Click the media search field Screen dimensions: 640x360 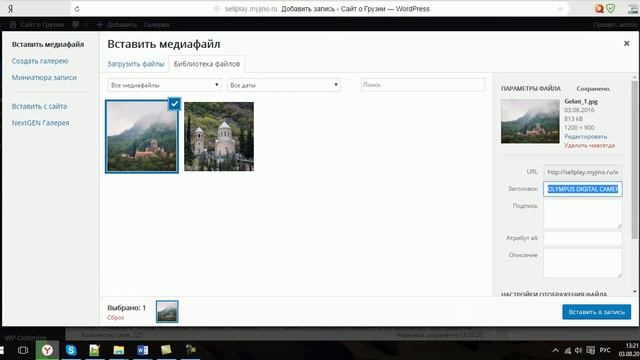422,84
